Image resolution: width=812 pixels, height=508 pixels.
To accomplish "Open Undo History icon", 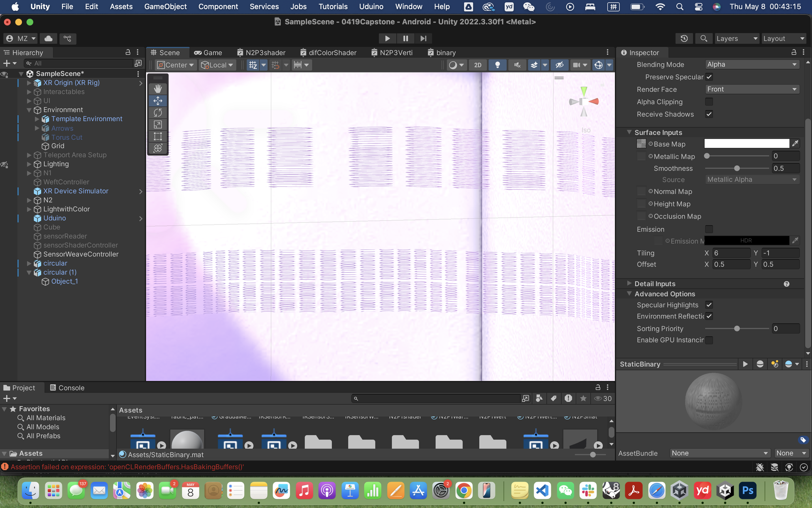I will (x=684, y=38).
